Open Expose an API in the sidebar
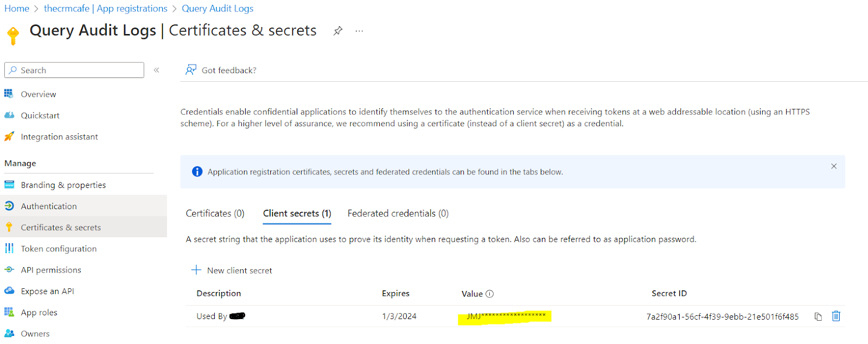This screenshot has width=868, height=344. [47, 291]
